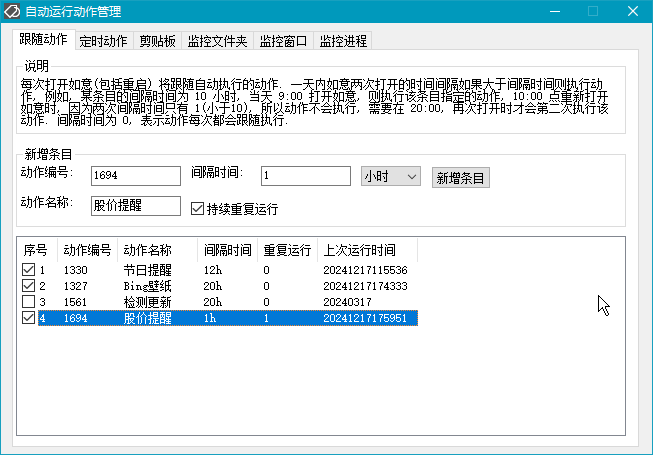Click the 20240317 last run cell
The width and height of the screenshot is (653, 455).
(347, 302)
